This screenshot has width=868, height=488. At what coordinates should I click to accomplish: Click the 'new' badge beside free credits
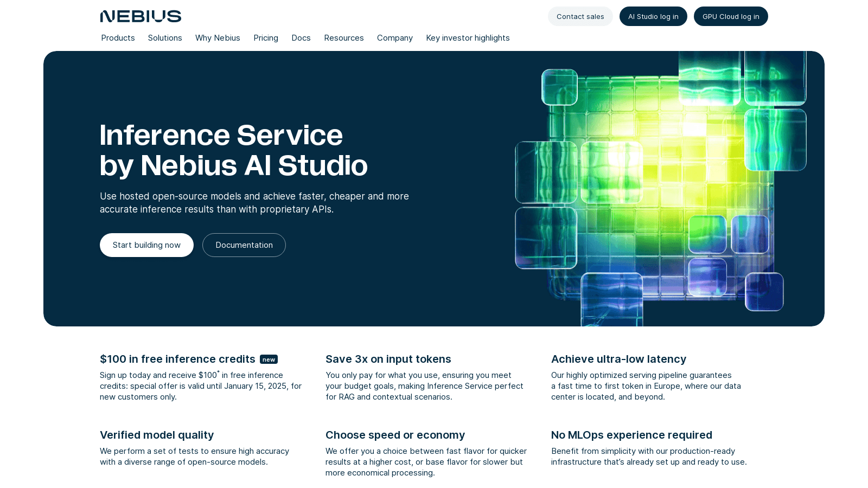coord(269,359)
